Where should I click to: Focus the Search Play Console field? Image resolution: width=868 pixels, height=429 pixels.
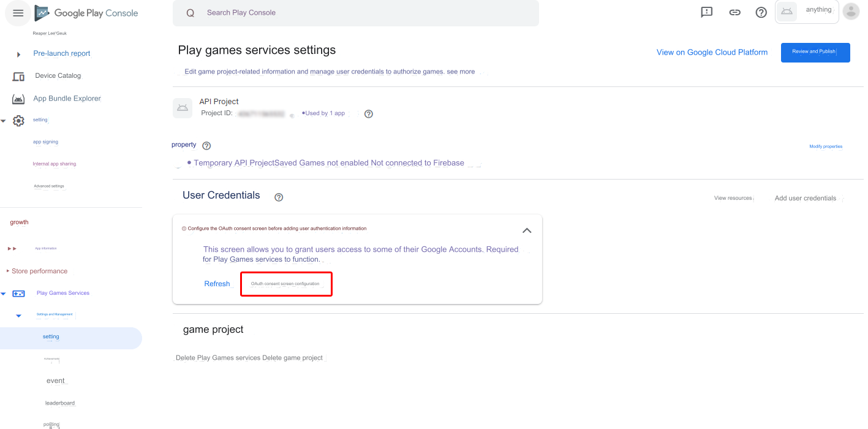click(x=355, y=13)
